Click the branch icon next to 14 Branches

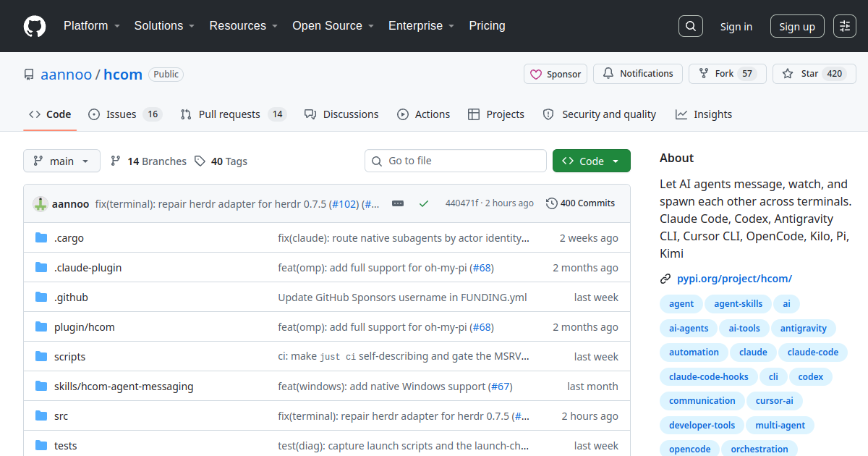116,161
